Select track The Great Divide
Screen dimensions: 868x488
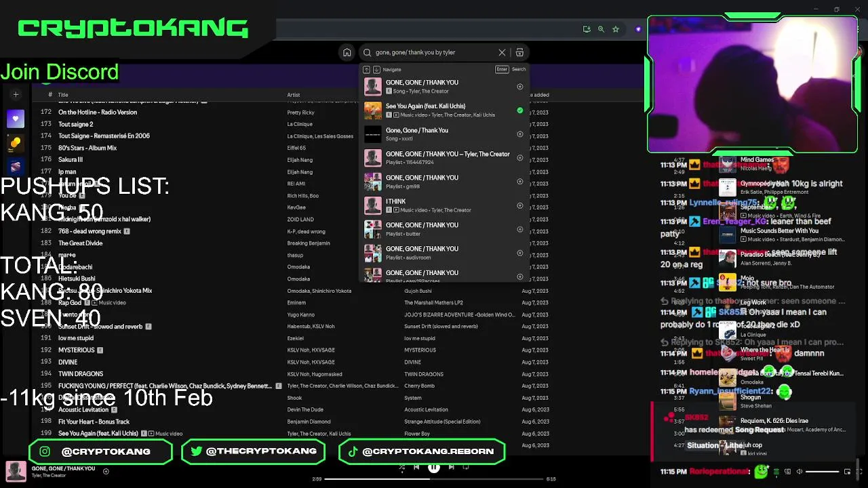[x=81, y=243]
